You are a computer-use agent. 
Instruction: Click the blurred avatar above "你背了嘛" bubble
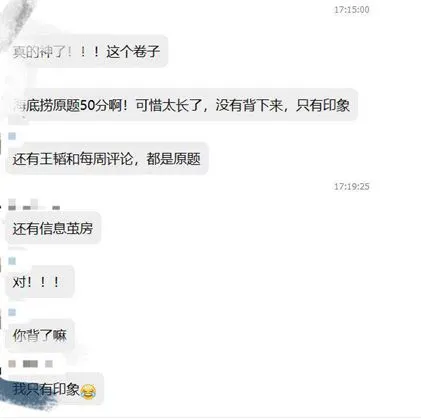(12, 312)
